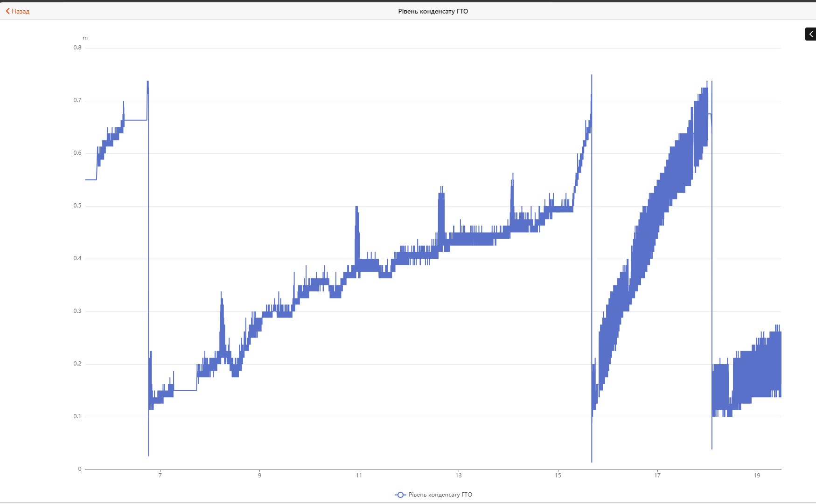Click x-axis label 15
The width and height of the screenshot is (816, 504).
tap(558, 475)
